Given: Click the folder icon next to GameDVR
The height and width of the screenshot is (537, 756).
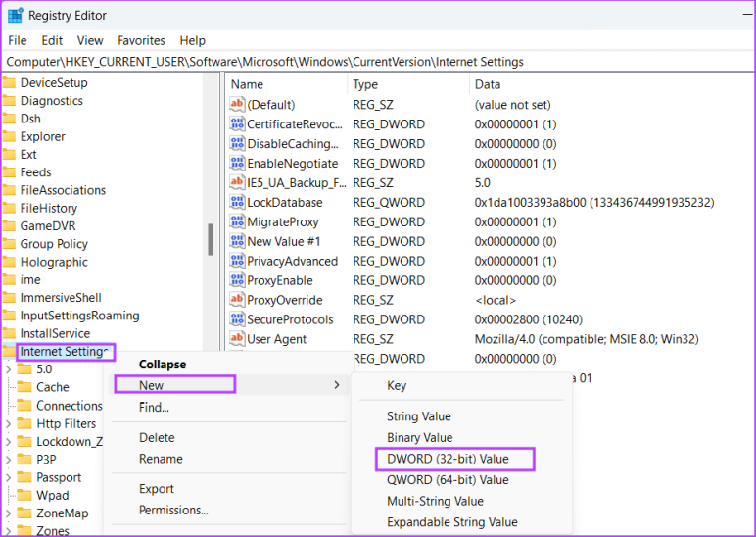Looking at the screenshot, I should 9,225.
